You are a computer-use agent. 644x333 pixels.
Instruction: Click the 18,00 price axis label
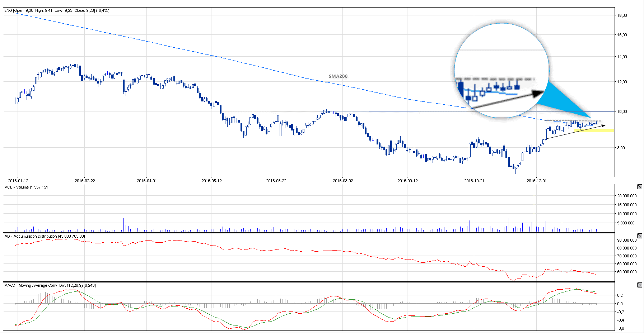(622, 15)
